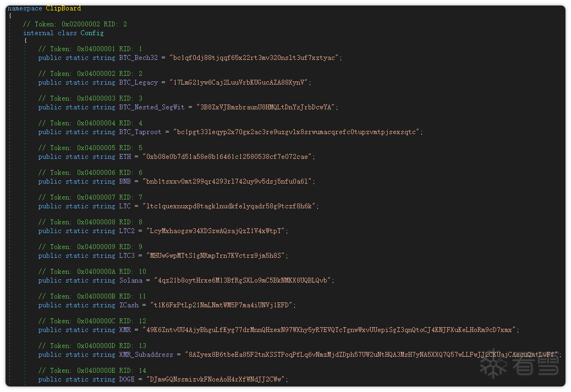Select the Config class name

point(92,33)
